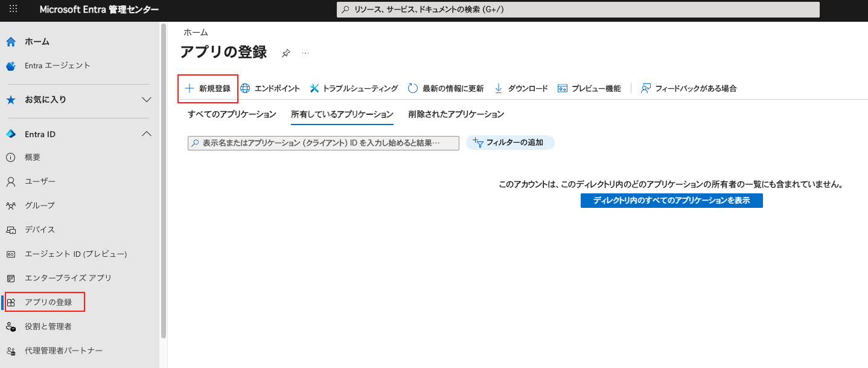This screenshot has width=868, height=368.
Task: Click the 代理管理者パートナー icon
Action: [11, 351]
